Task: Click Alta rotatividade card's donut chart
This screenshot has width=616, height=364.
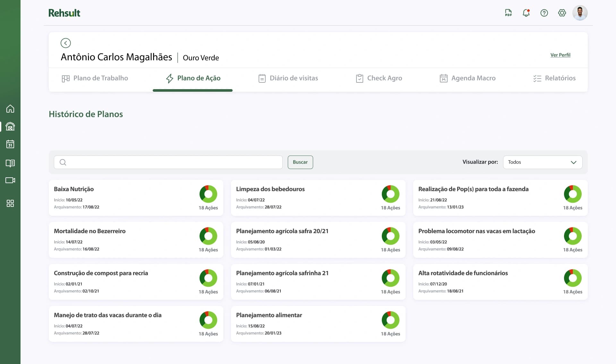Action: tap(573, 278)
